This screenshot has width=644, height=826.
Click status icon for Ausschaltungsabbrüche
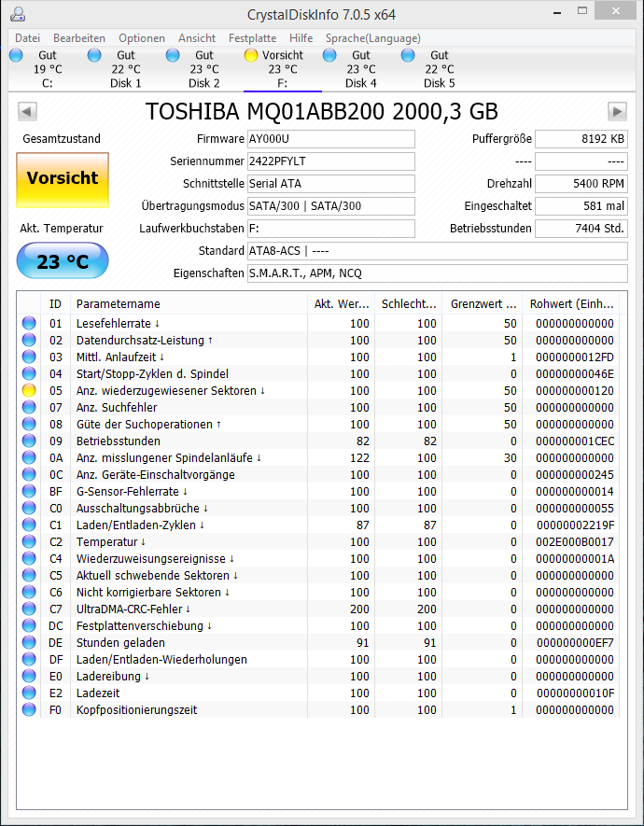[29, 508]
